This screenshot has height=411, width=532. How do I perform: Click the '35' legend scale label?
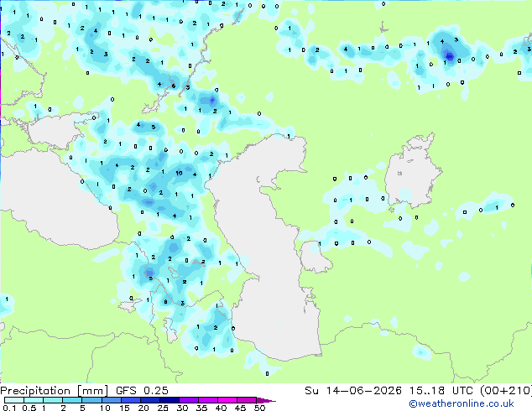coord(202,408)
